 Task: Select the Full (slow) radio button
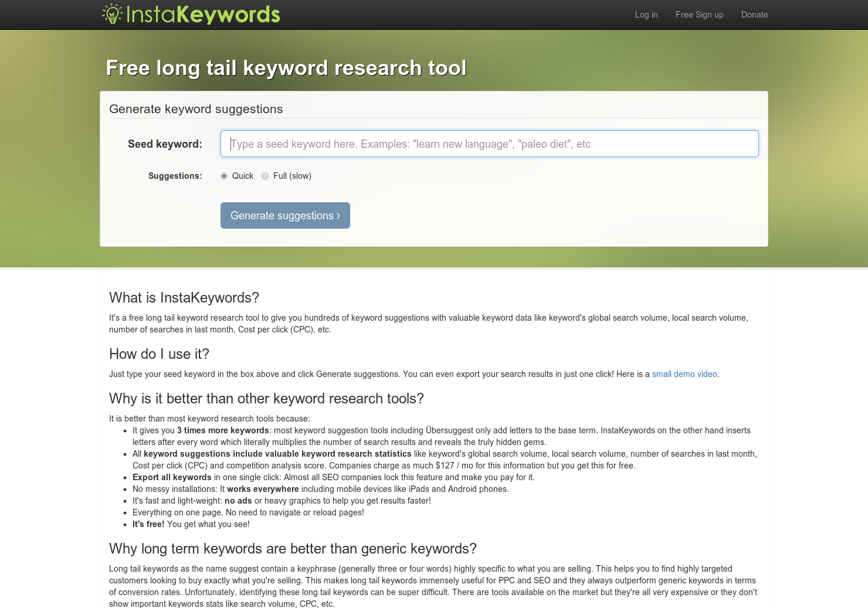(265, 176)
